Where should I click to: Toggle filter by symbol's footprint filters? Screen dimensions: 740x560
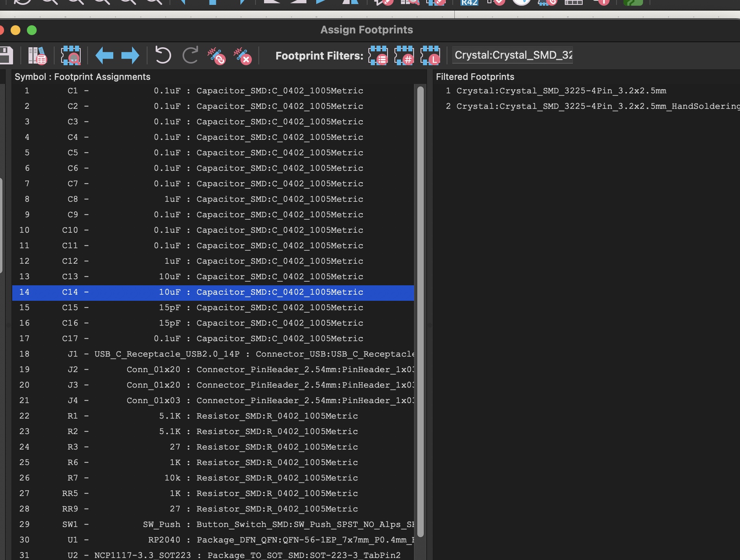pos(378,55)
